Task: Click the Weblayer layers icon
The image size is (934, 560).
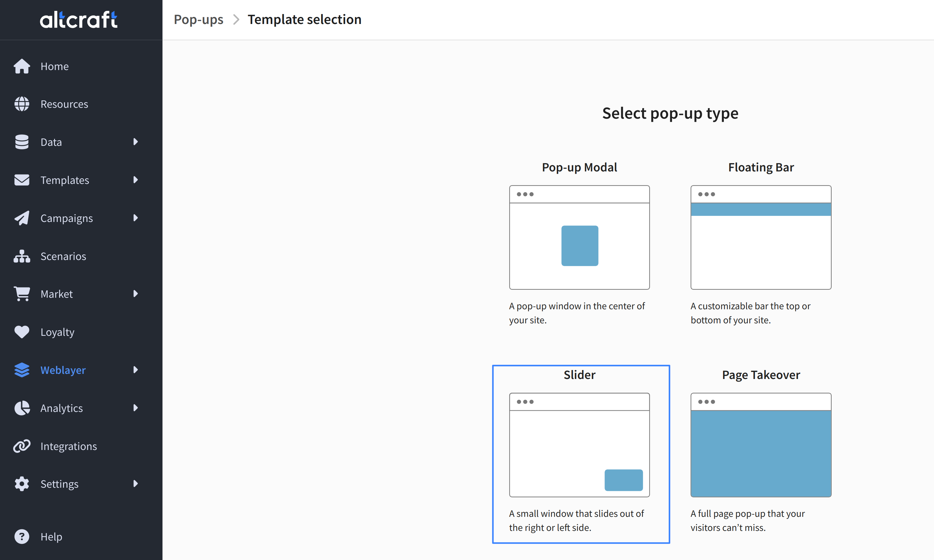Action: (22, 370)
